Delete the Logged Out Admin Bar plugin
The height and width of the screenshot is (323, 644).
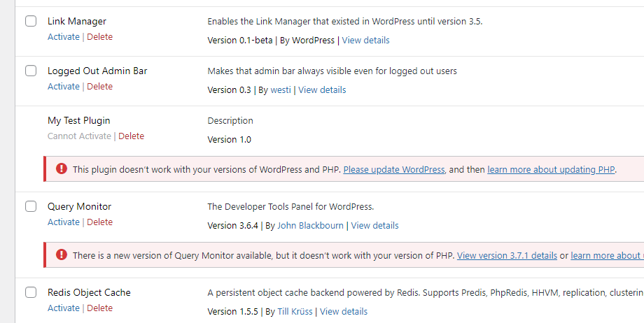coord(99,86)
